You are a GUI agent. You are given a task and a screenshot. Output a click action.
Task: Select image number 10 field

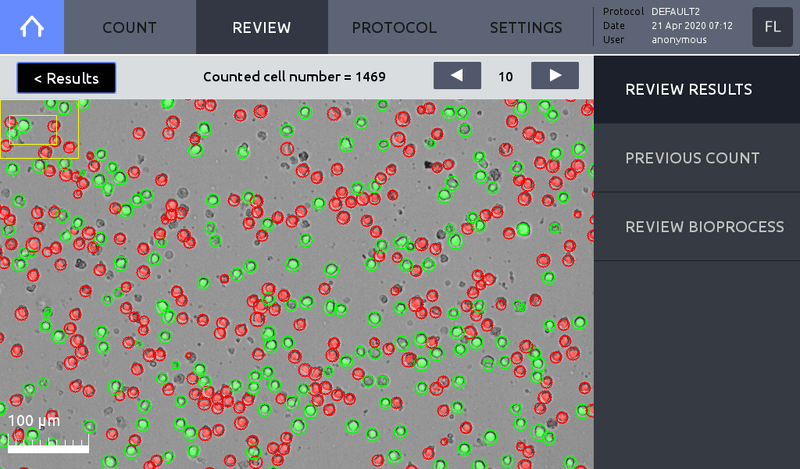[506, 77]
